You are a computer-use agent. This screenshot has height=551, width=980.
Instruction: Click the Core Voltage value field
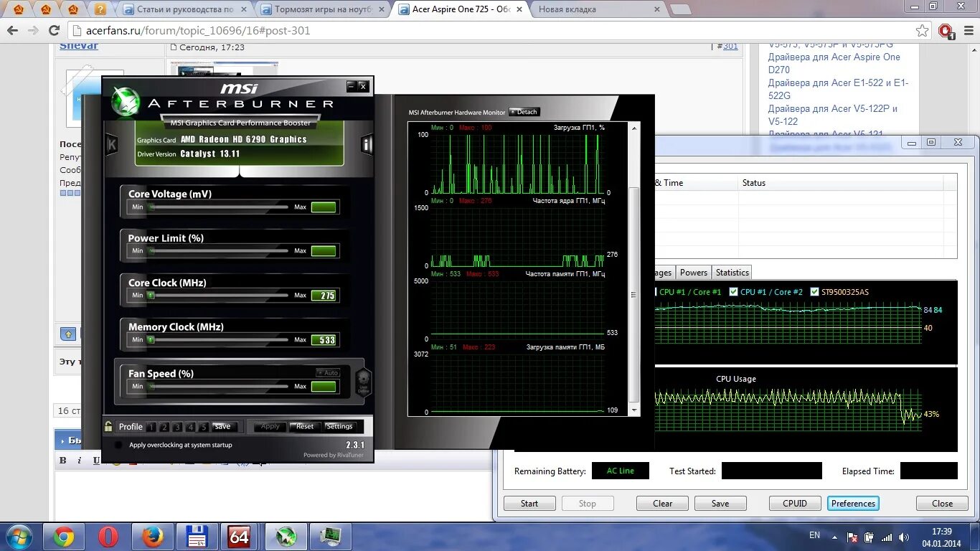click(324, 207)
